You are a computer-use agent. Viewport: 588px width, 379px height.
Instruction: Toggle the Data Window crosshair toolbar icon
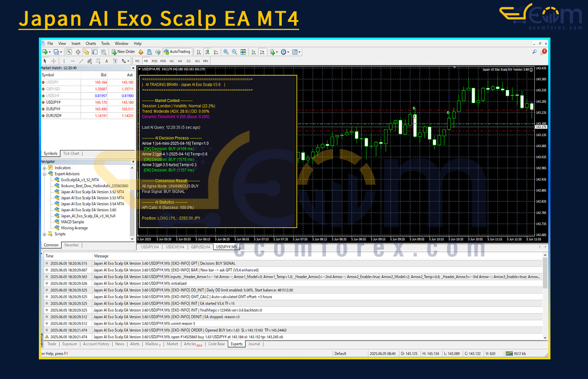click(78, 52)
